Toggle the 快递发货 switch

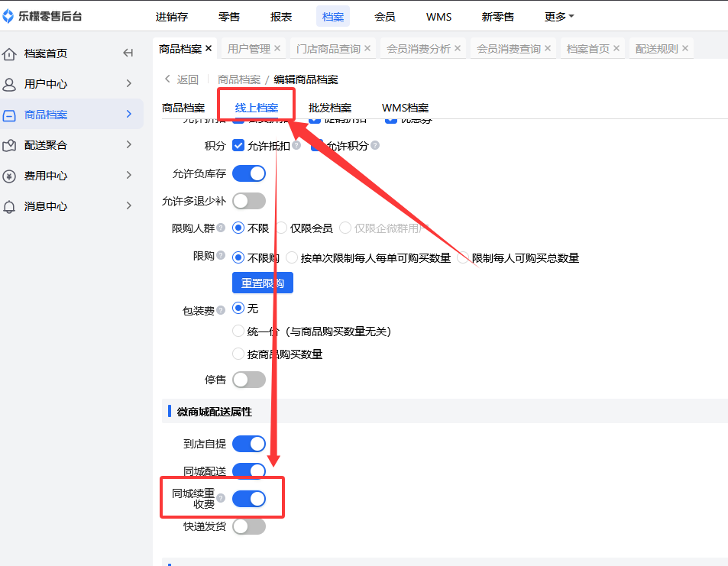click(x=249, y=526)
